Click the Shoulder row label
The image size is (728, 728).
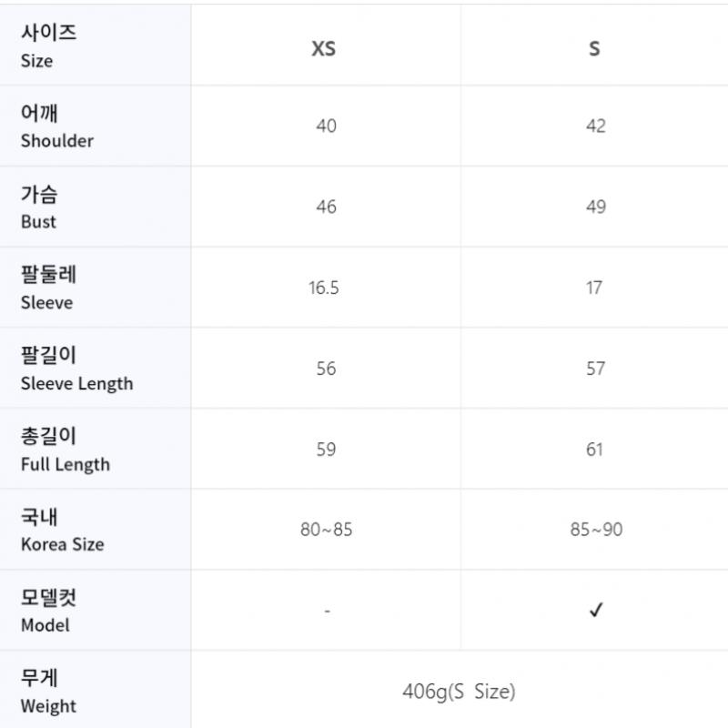click(56, 126)
